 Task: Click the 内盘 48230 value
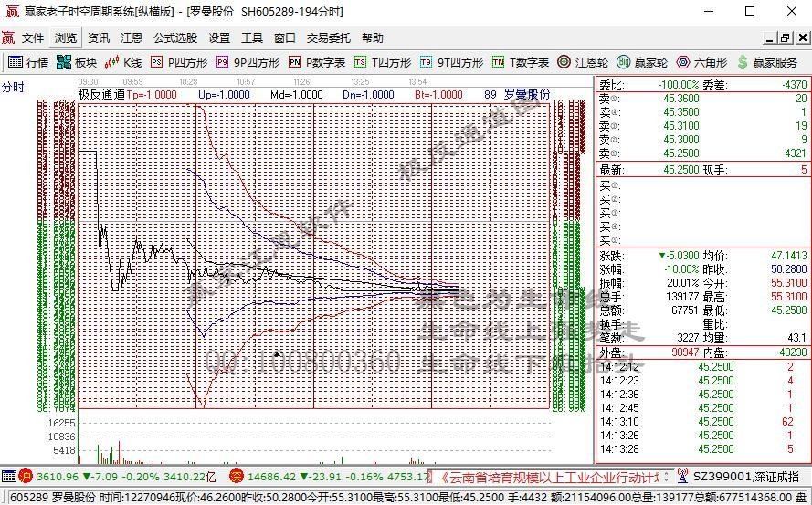[792, 352]
